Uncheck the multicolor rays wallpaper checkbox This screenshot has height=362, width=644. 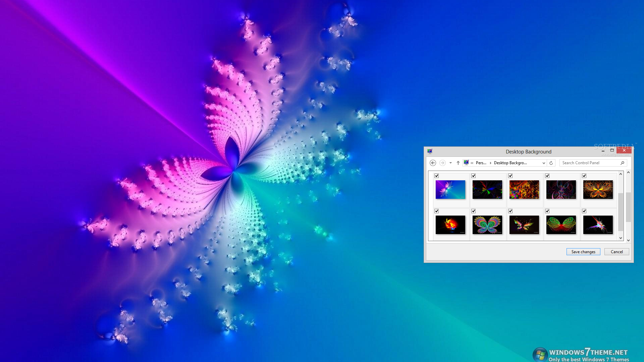474,176
